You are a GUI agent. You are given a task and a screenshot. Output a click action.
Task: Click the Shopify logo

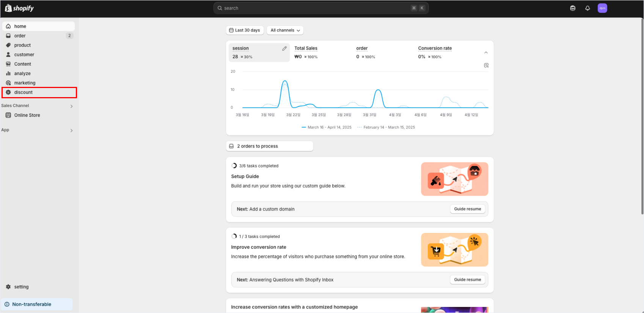tap(19, 8)
